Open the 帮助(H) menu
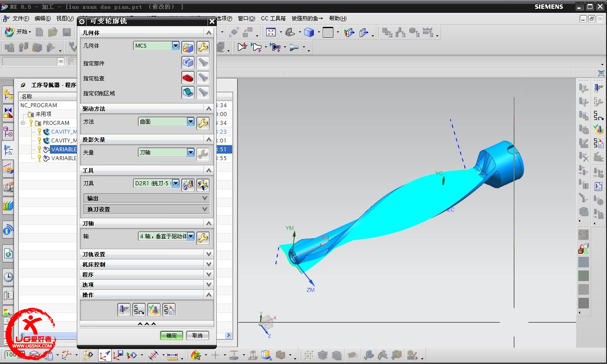 coord(338,18)
